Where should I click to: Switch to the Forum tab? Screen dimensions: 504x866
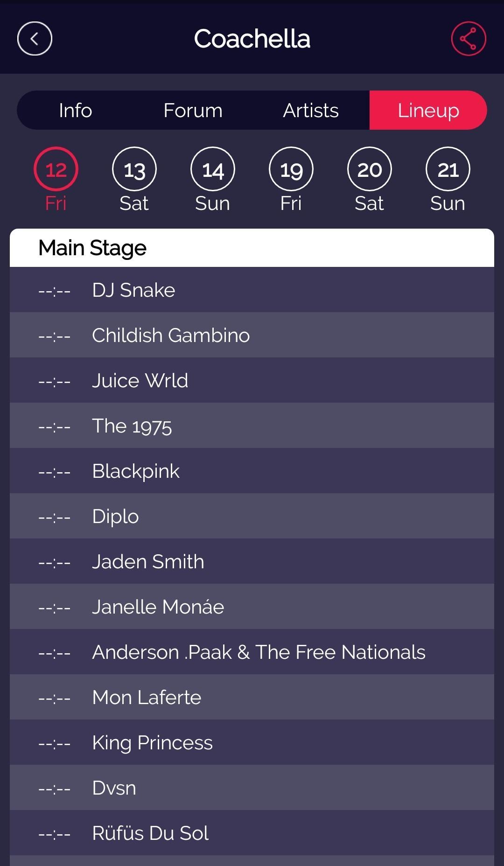(193, 111)
